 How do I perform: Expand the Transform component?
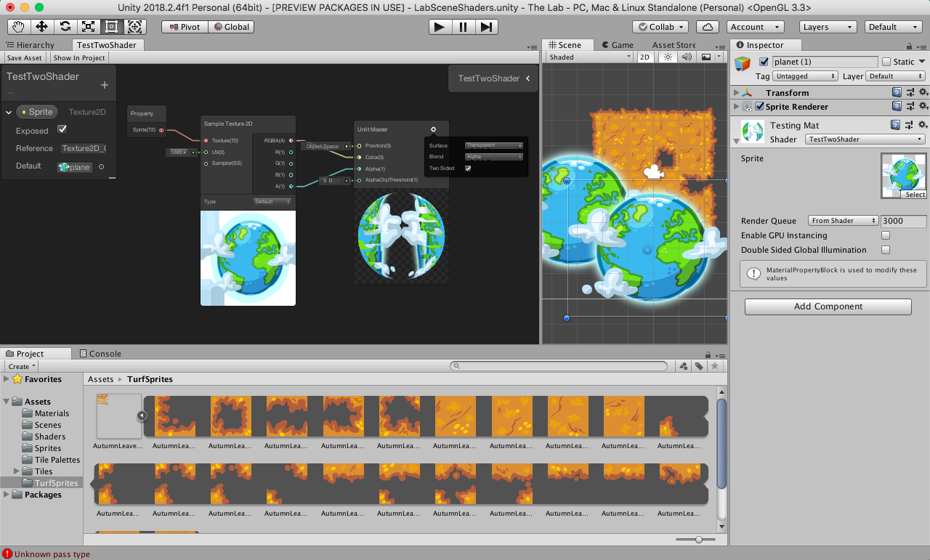[x=737, y=92]
